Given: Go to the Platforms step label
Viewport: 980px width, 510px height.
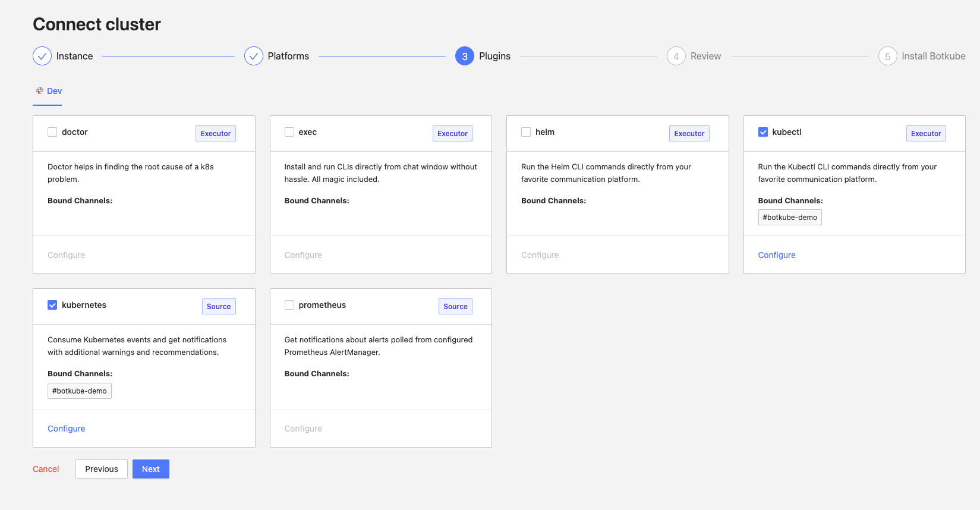Looking at the screenshot, I should [x=288, y=56].
